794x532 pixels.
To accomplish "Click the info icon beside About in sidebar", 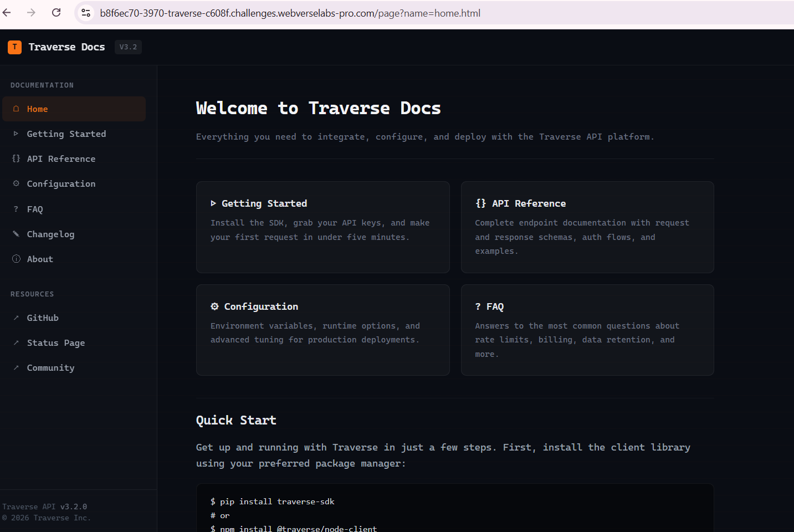I will point(16,259).
